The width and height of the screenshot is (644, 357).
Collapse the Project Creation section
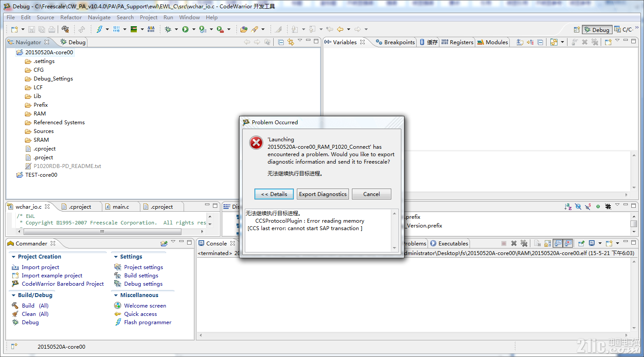(x=14, y=257)
